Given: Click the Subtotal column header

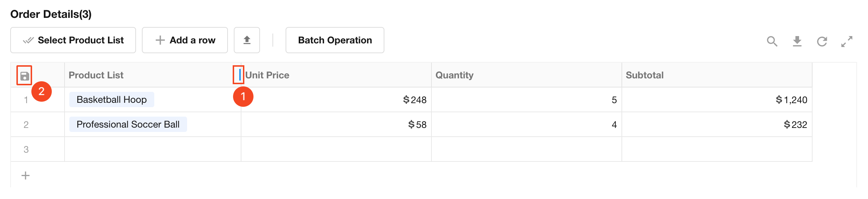Looking at the screenshot, I should [x=644, y=75].
